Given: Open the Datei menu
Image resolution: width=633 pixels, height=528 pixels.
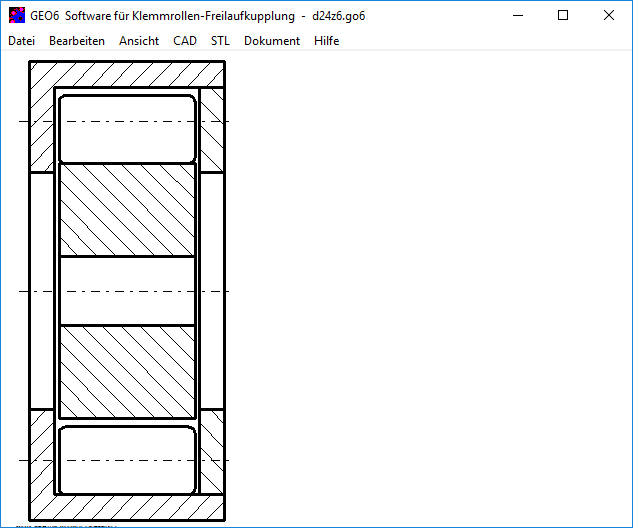Looking at the screenshot, I should pyautogui.click(x=21, y=41).
